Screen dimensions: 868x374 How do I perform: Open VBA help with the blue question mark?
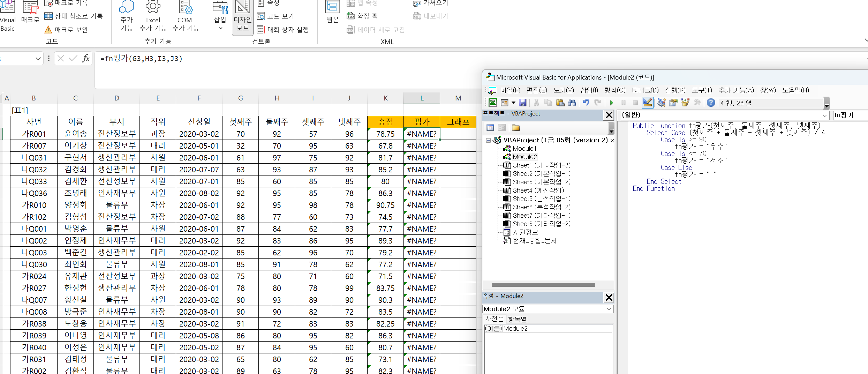(711, 103)
